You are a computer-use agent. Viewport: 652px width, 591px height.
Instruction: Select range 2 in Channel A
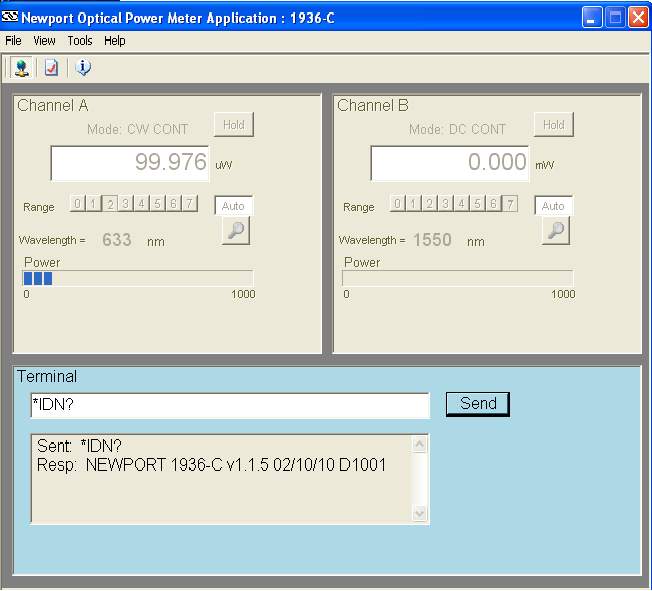[110, 204]
